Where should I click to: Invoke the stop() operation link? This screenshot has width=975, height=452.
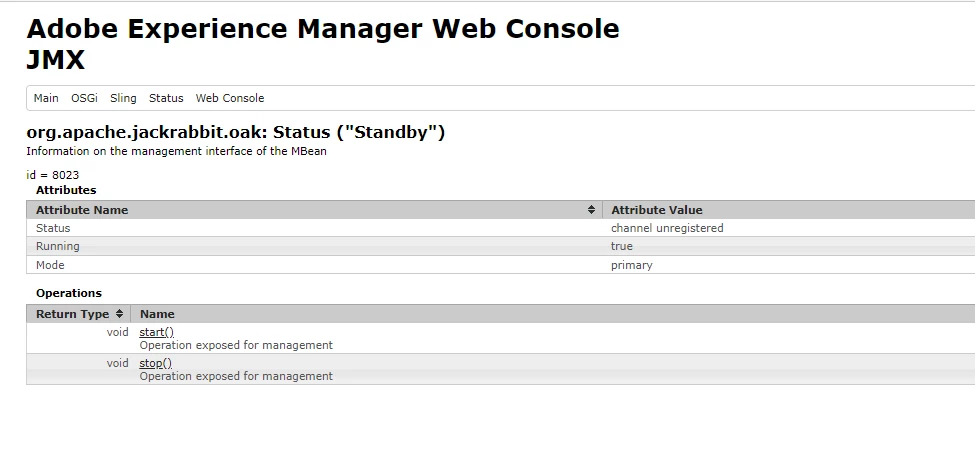tap(155, 363)
